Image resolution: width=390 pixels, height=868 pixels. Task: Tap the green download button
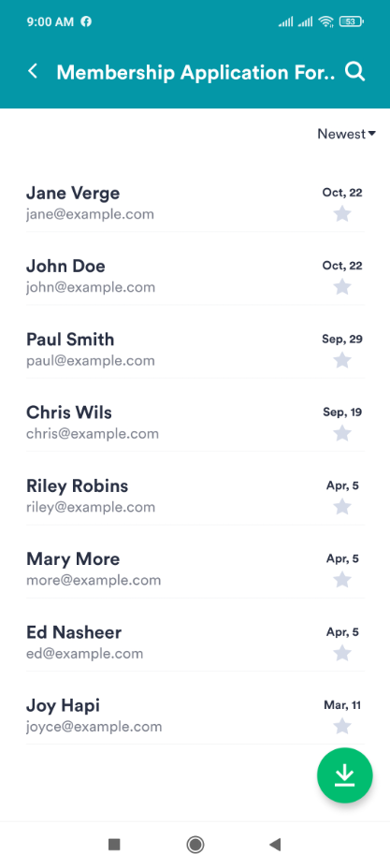344,775
